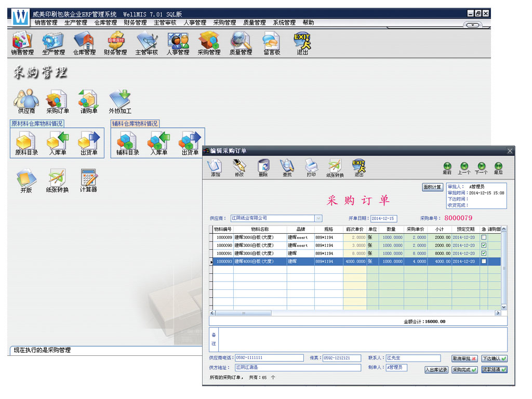
Task: Open the 系统管理 menu in the menu bar
Action: point(284,23)
